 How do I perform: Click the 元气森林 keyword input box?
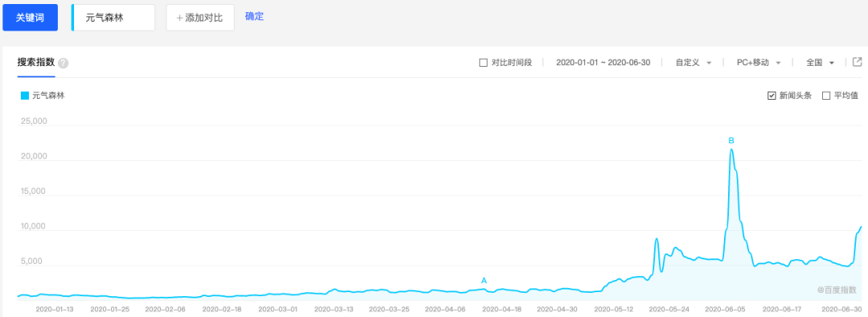pos(113,18)
